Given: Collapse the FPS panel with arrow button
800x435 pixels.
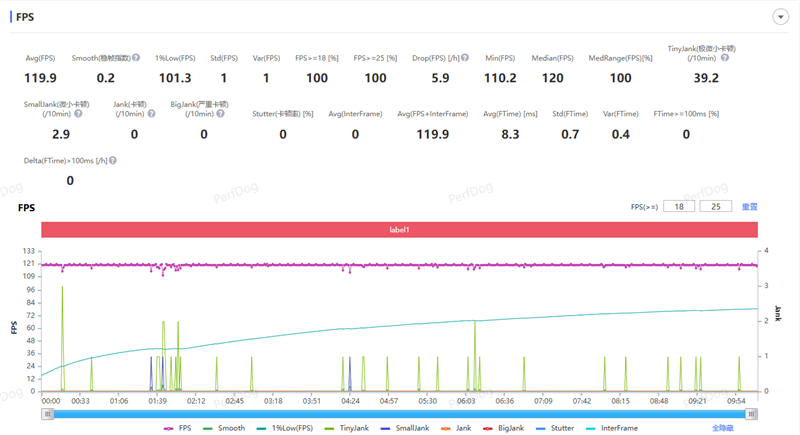Looking at the screenshot, I should 779,17.
